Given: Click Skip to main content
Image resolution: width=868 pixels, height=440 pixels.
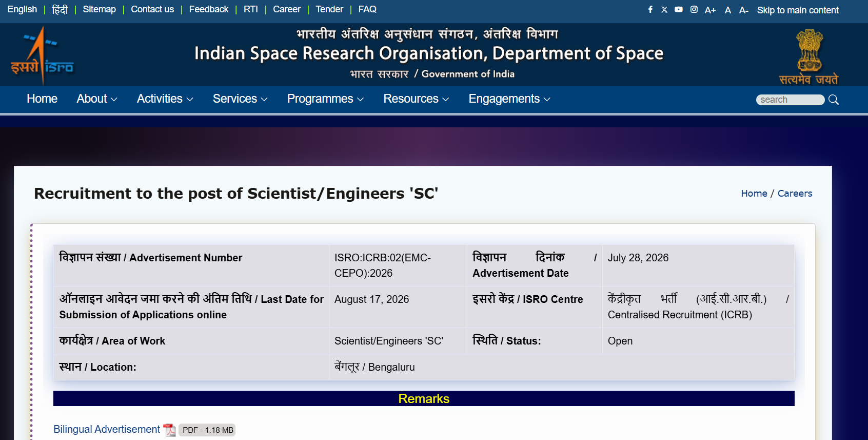Looking at the screenshot, I should pyautogui.click(x=798, y=10).
